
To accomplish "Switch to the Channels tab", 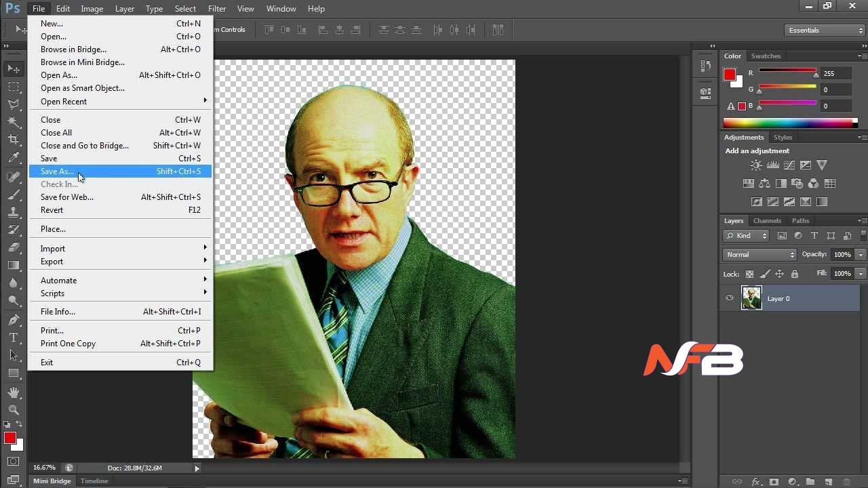I will coord(767,221).
